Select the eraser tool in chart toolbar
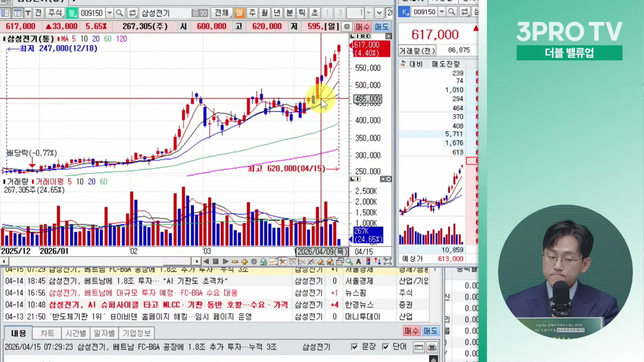This screenshot has width=644, height=362. click(x=321, y=261)
